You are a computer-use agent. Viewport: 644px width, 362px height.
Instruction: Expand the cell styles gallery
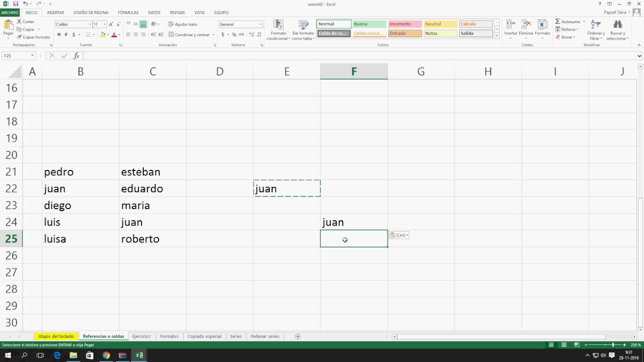pos(497,36)
